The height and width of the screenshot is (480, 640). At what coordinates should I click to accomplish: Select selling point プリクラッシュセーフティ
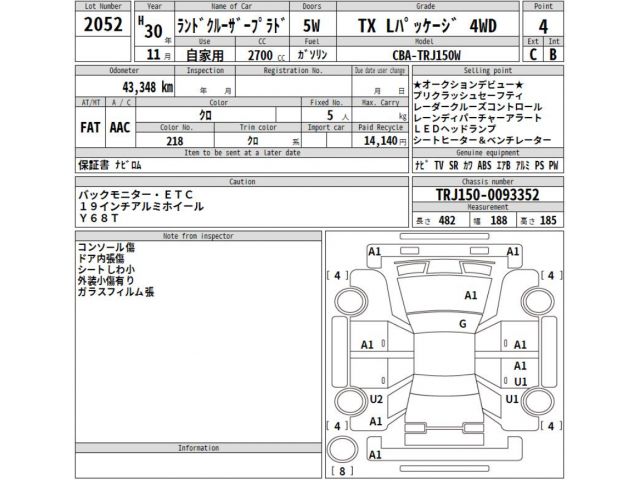tap(468, 96)
